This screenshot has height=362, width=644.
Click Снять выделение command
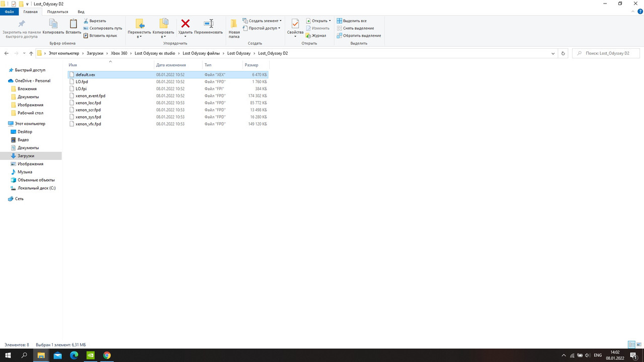355,28
